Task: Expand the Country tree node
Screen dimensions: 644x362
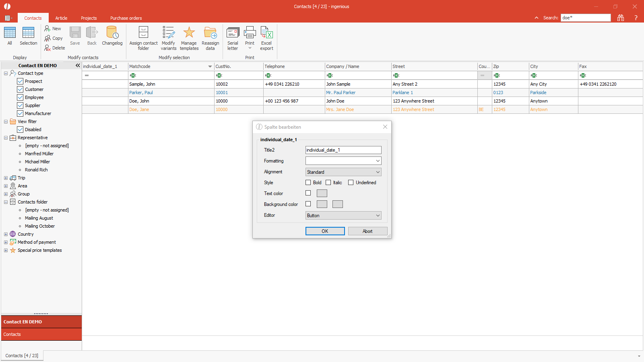Action: point(6,234)
